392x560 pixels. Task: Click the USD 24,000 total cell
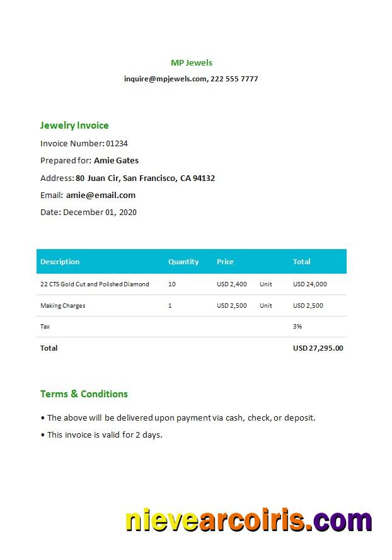[310, 284]
